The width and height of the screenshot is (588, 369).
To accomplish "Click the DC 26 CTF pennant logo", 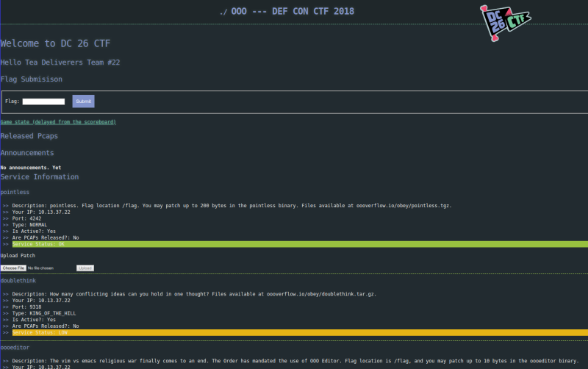I will click(x=505, y=24).
